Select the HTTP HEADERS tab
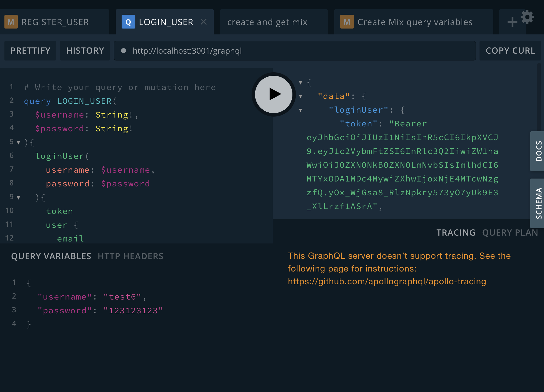Image resolution: width=544 pixels, height=392 pixels. coord(130,256)
